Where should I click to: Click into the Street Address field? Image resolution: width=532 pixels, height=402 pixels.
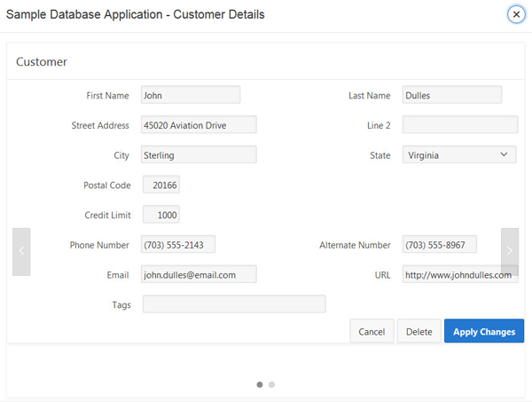pos(199,125)
